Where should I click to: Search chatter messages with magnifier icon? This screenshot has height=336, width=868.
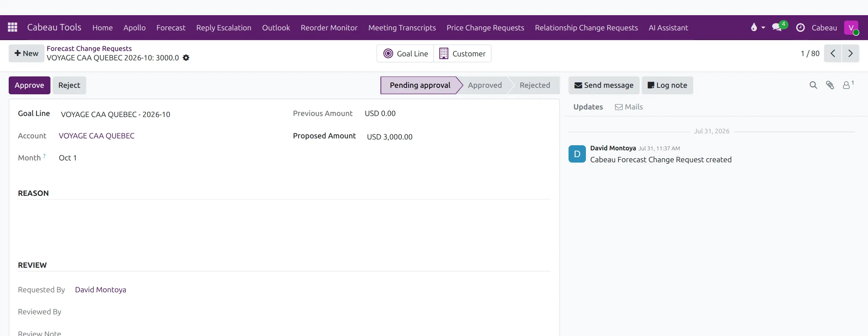(813, 85)
